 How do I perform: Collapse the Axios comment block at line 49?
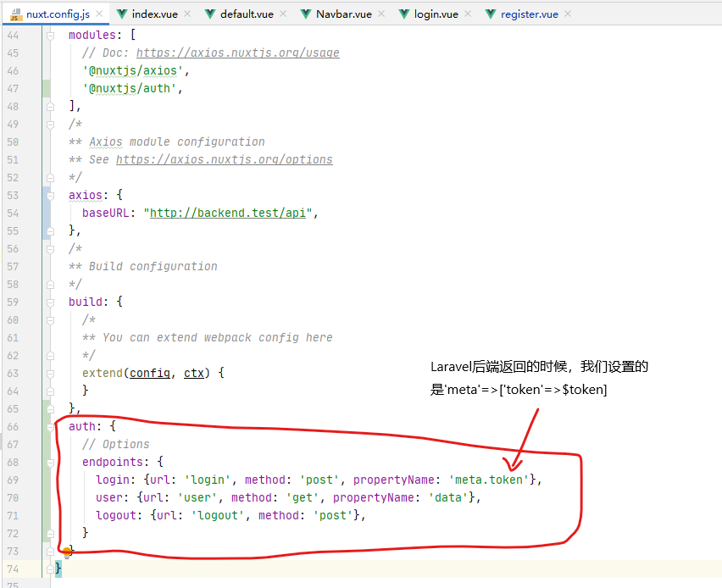click(50, 125)
